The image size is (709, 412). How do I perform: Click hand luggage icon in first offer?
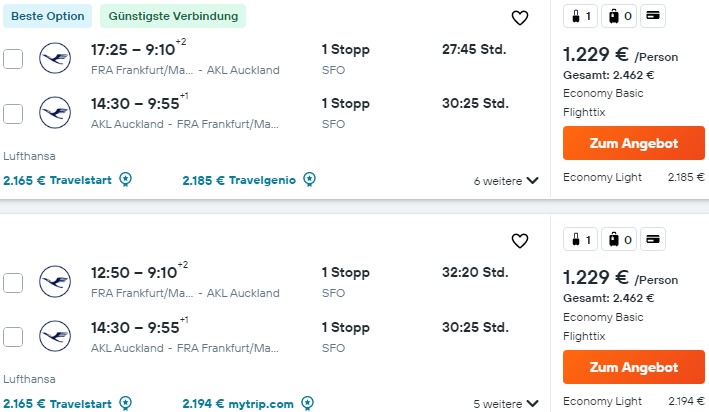click(x=581, y=16)
